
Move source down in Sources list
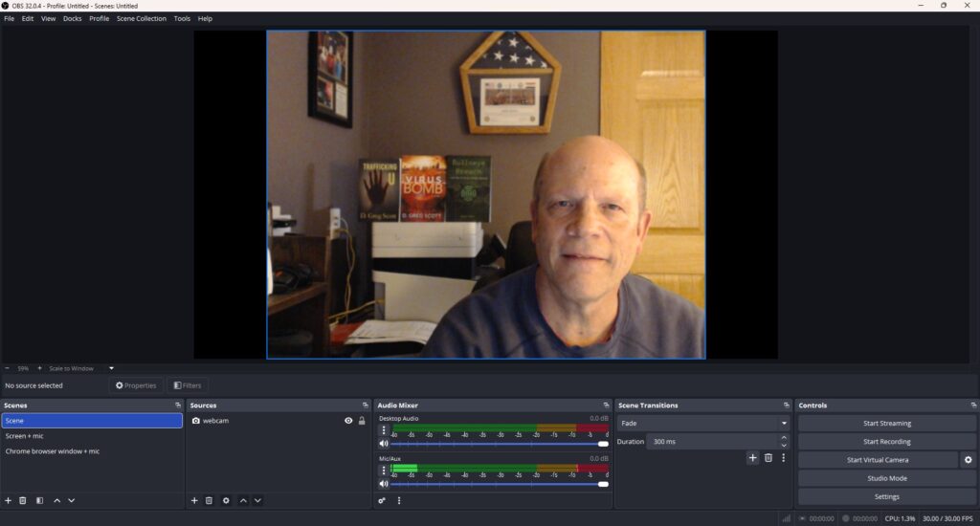click(x=257, y=500)
